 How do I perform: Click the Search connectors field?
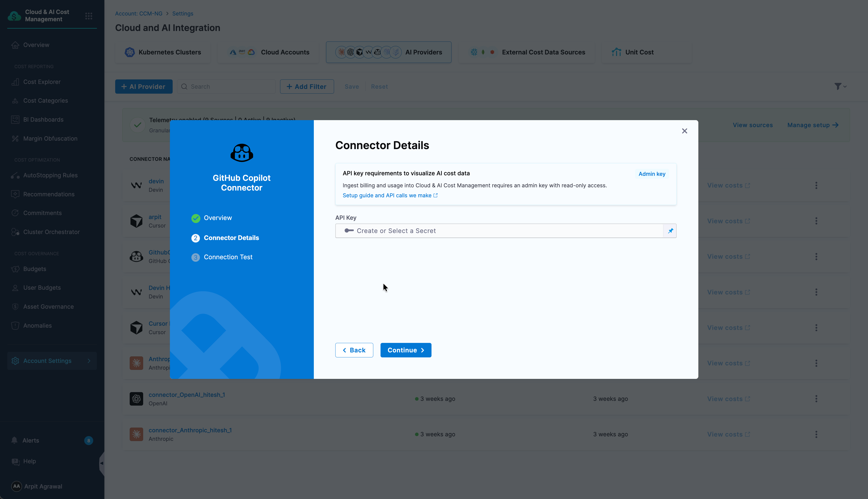click(x=226, y=87)
